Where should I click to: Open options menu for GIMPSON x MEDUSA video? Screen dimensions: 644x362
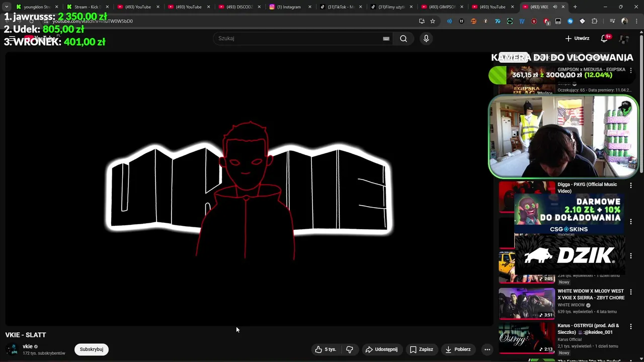pyautogui.click(x=631, y=71)
